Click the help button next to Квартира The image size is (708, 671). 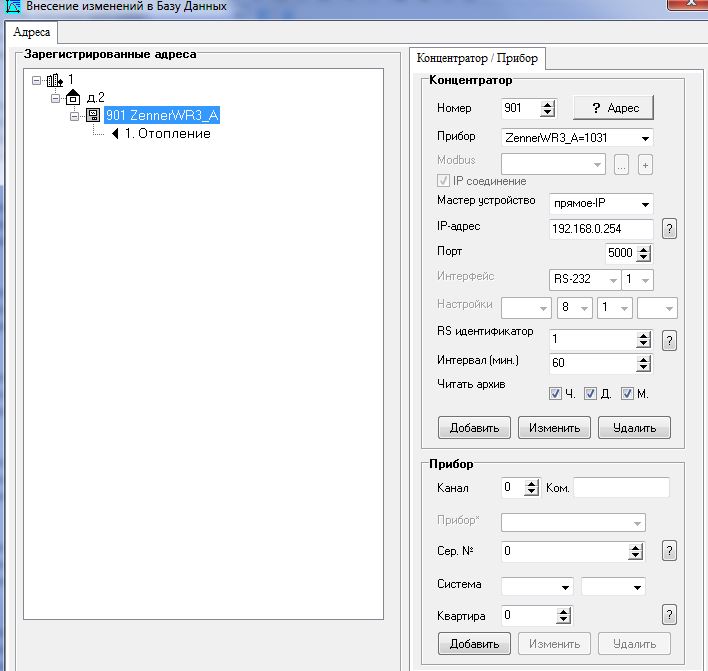669,615
